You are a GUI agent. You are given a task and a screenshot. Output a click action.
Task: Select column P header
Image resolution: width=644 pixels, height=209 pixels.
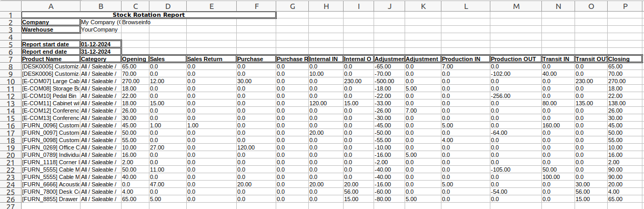tap(625, 6)
